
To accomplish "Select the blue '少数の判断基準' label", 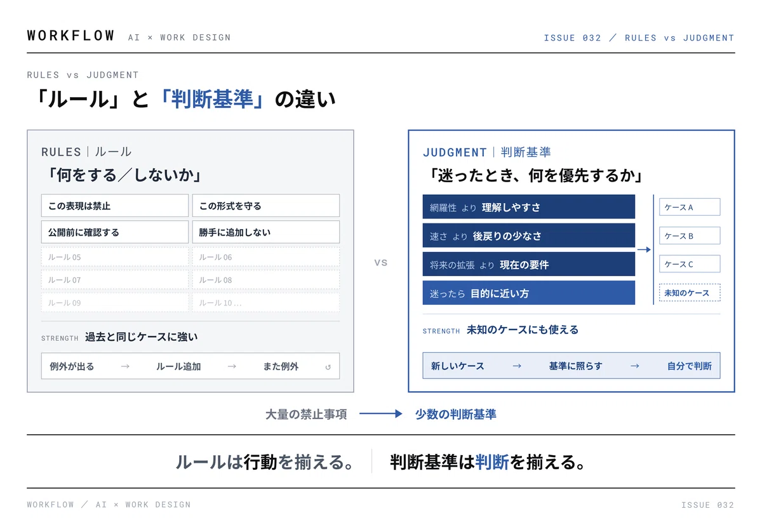I will pyautogui.click(x=456, y=415).
